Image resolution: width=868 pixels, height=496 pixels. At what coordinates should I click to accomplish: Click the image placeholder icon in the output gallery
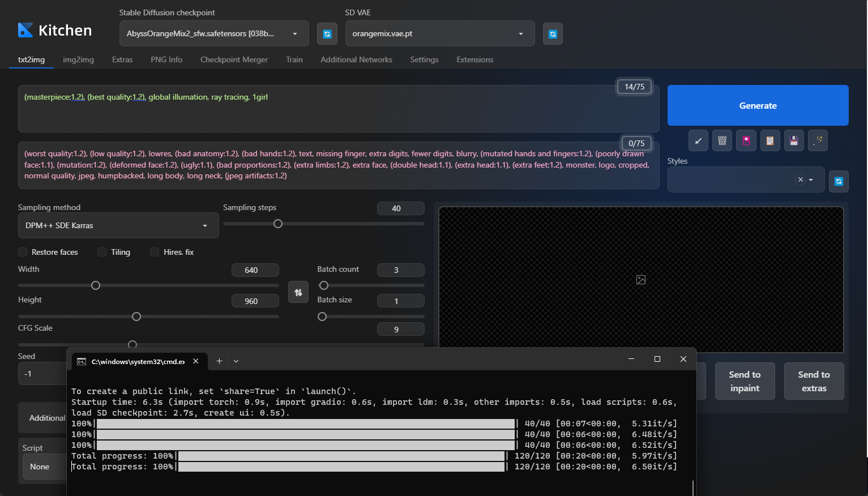click(x=641, y=280)
